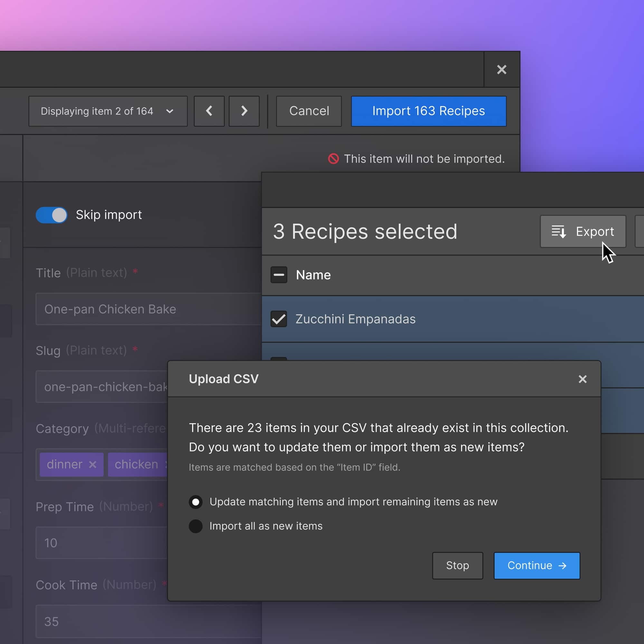Remove the "chicken" category tag

(166, 464)
